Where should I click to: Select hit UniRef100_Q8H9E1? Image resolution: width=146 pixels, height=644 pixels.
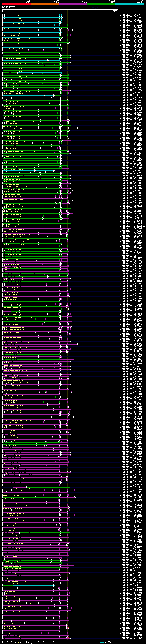(131, 50)
